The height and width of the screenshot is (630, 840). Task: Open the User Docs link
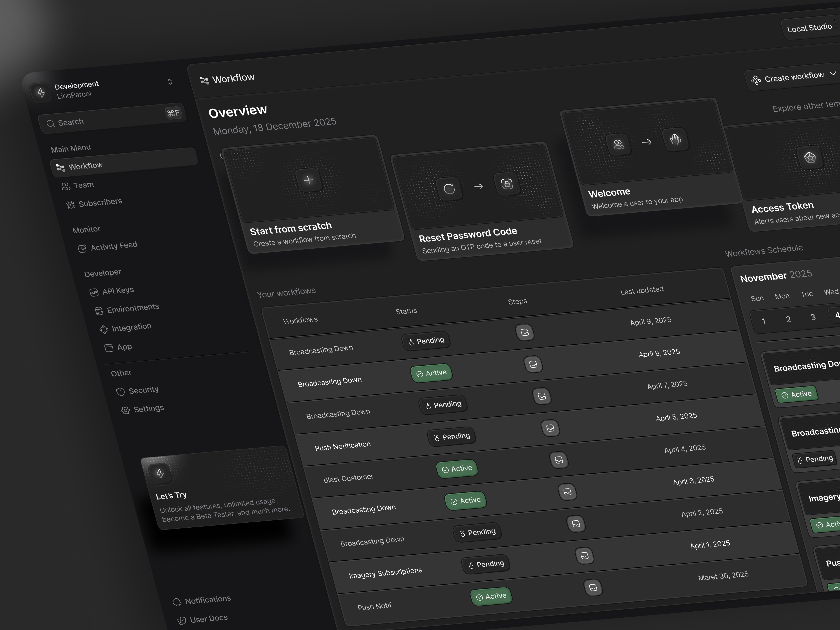click(202, 619)
